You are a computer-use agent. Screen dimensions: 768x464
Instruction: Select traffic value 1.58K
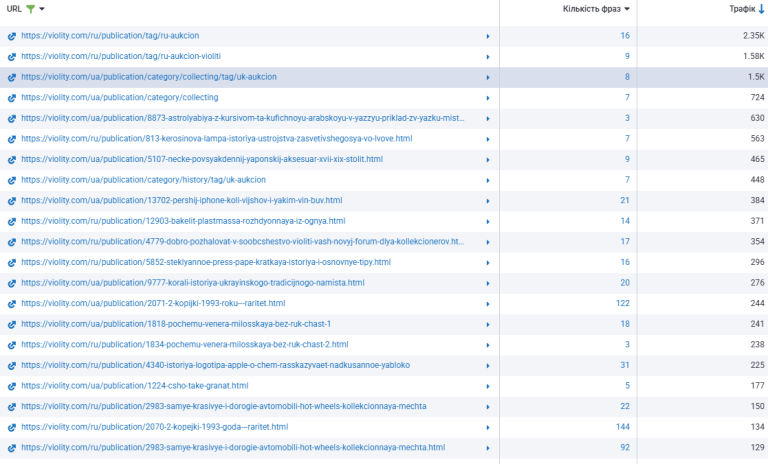pos(753,56)
